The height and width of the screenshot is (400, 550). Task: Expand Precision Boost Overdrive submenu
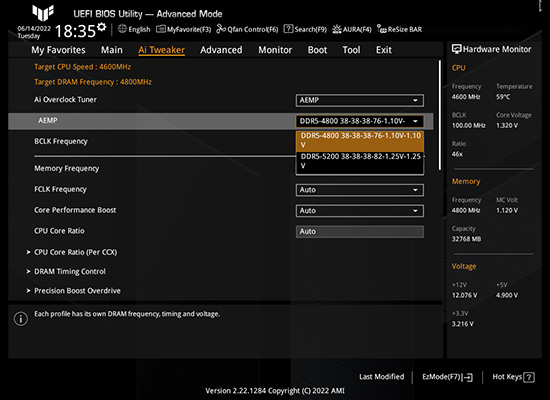73,291
